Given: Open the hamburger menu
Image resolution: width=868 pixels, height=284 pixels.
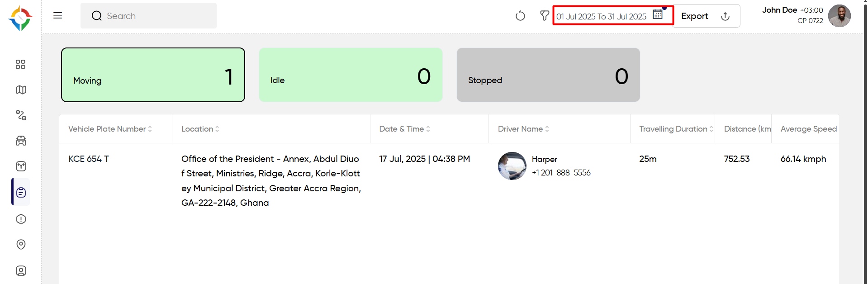Looking at the screenshot, I should (57, 15).
